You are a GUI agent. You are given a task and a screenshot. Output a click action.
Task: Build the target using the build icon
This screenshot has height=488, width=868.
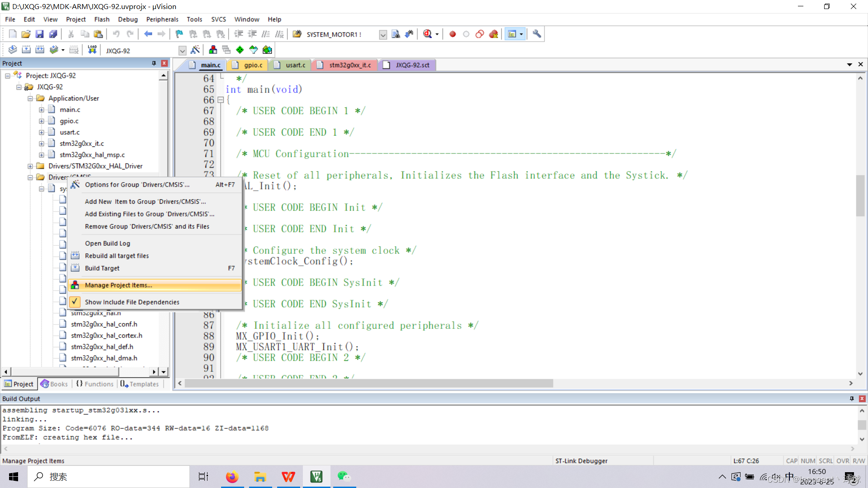pos(26,50)
